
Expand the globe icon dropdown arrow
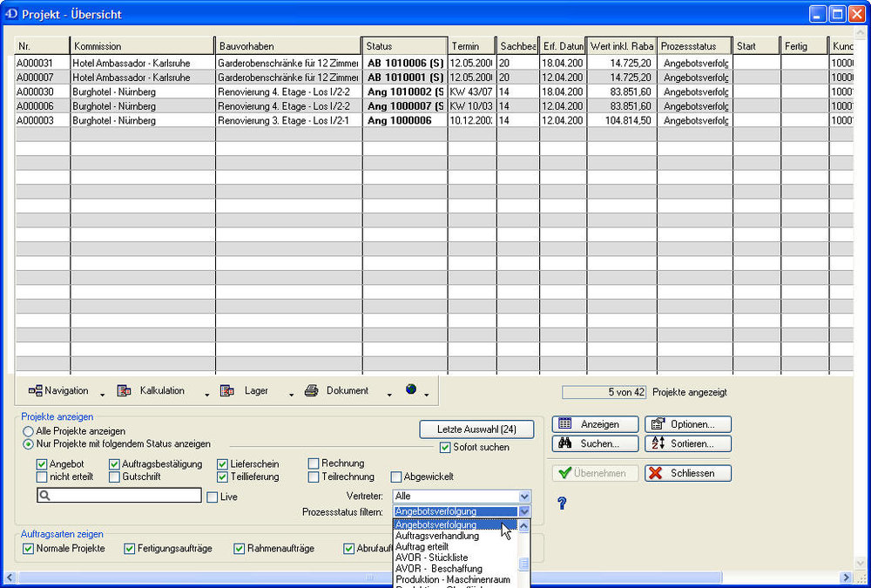[x=427, y=395]
